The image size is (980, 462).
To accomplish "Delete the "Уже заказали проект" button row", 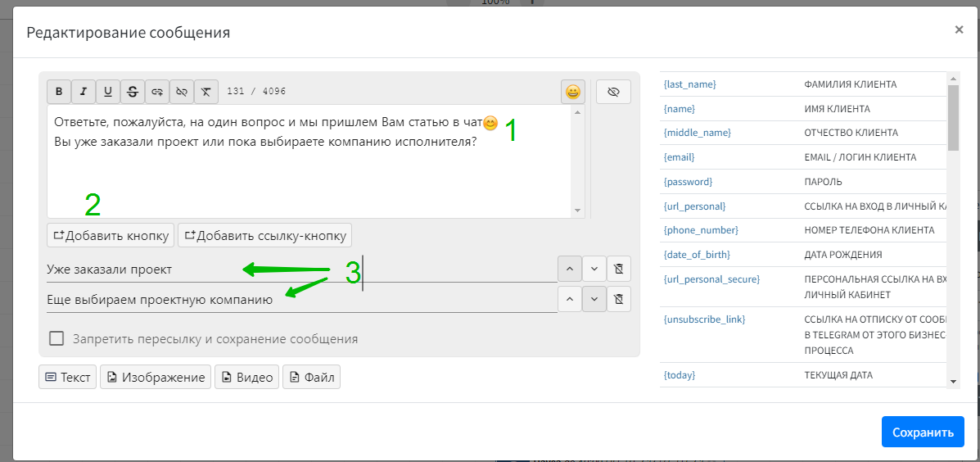I will pyautogui.click(x=619, y=269).
